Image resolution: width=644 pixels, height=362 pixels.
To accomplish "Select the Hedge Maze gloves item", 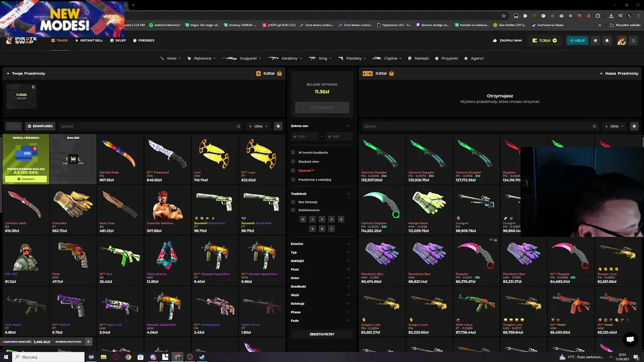I will pos(429,209).
